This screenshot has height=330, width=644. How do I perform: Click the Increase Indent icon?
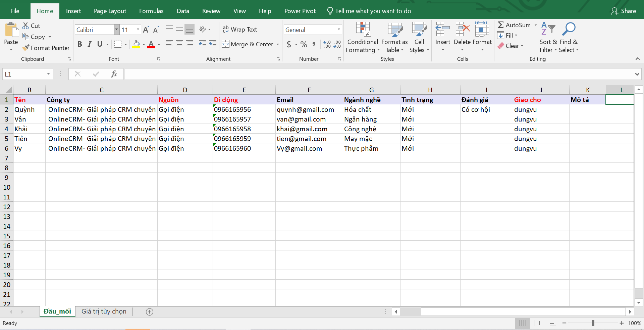pyautogui.click(x=213, y=44)
